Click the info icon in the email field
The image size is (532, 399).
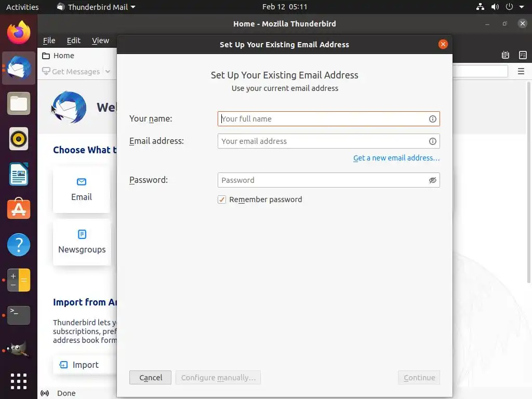433,141
